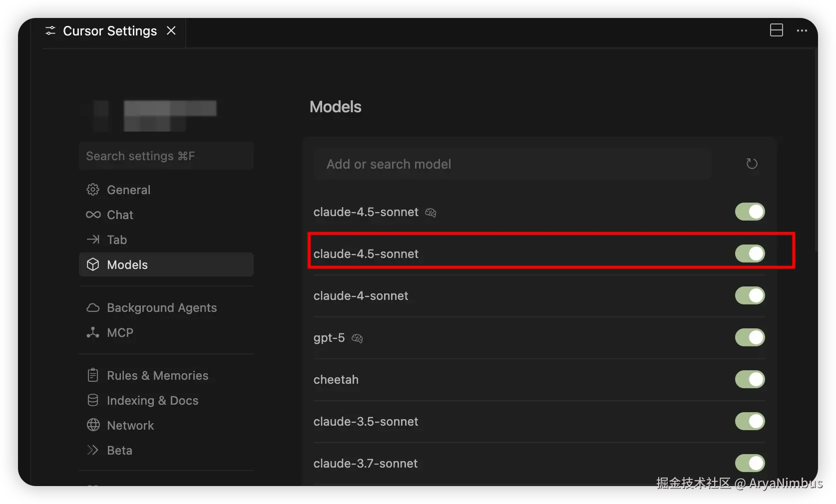The width and height of the screenshot is (836, 504).
Task: Click the claude-4-sonnet model name
Action: tap(361, 296)
